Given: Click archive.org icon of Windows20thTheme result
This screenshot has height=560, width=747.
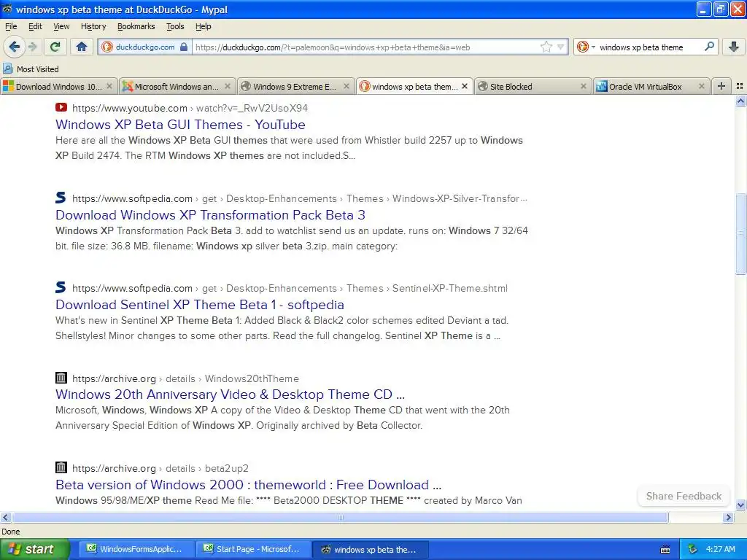Looking at the screenshot, I should coord(61,378).
